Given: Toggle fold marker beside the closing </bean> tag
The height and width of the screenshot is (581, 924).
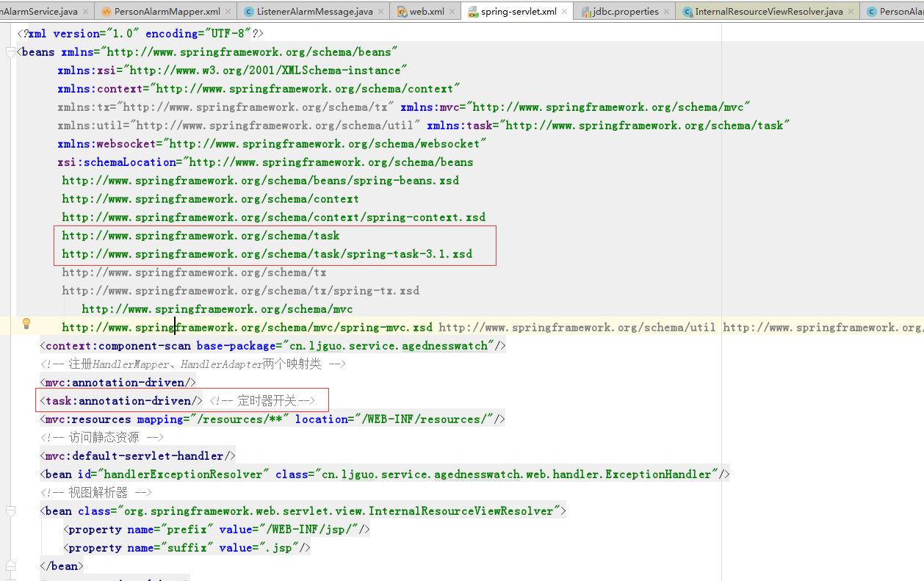Looking at the screenshot, I should pos(10,566).
